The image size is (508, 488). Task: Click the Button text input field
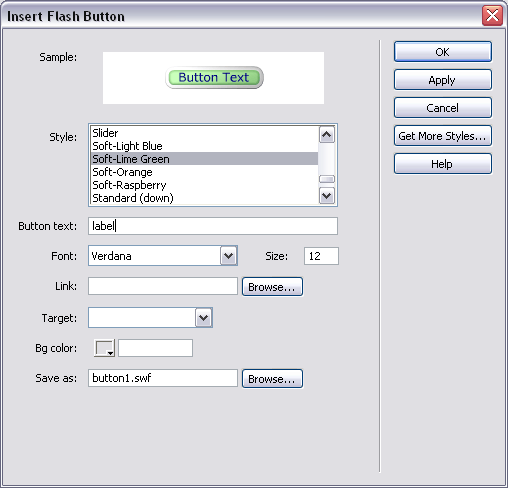pos(213,226)
